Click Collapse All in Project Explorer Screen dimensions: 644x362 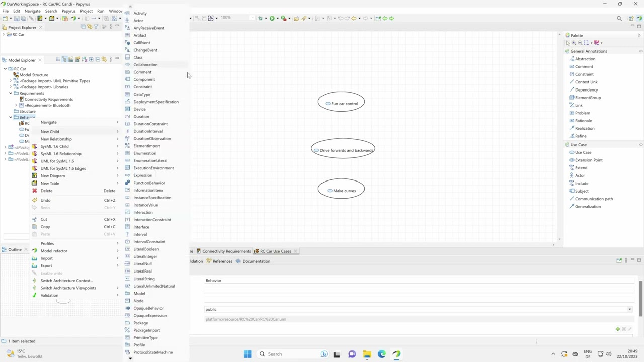click(x=83, y=27)
